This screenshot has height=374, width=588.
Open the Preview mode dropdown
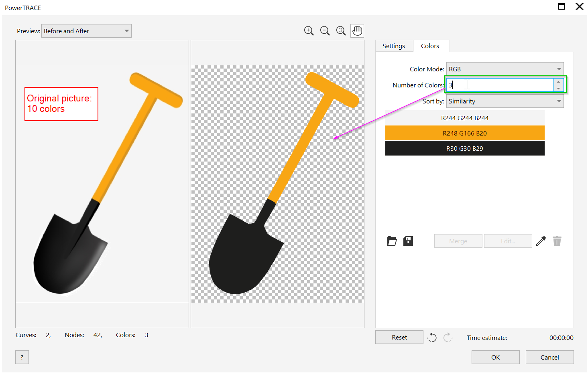(86, 31)
